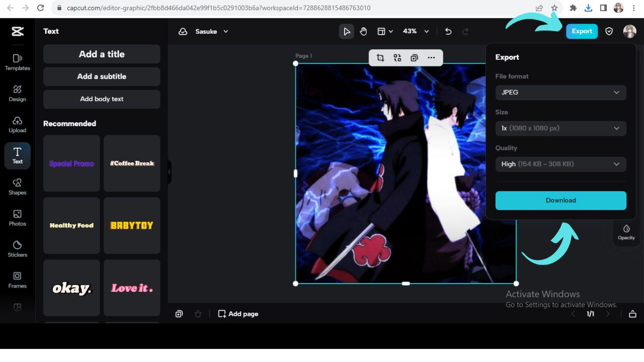This screenshot has height=362, width=644.
Task: Collapse the Text side panel
Action: pos(170,172)
